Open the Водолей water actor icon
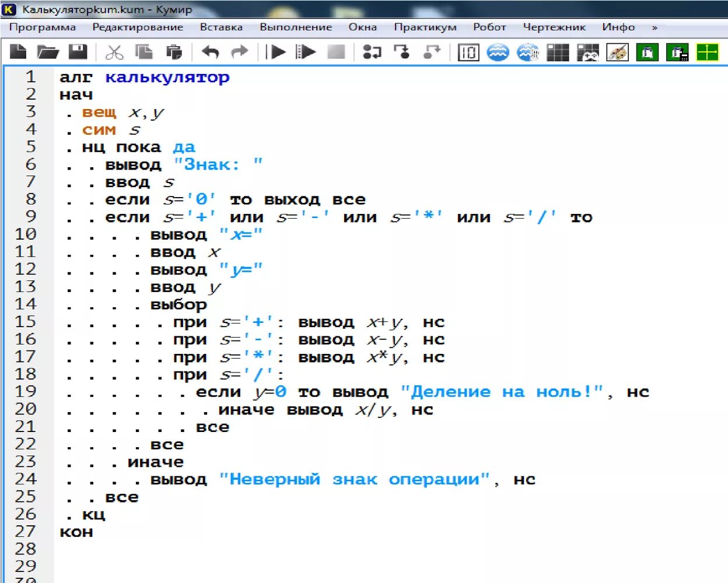Screen dimensions: 728x583 point(498,52)
